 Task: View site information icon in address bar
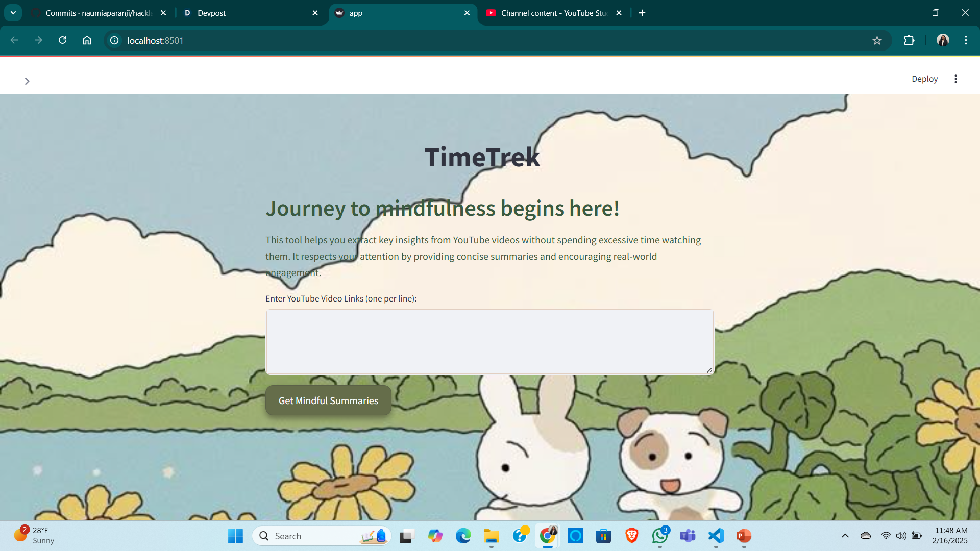click(x=114, y=40)
